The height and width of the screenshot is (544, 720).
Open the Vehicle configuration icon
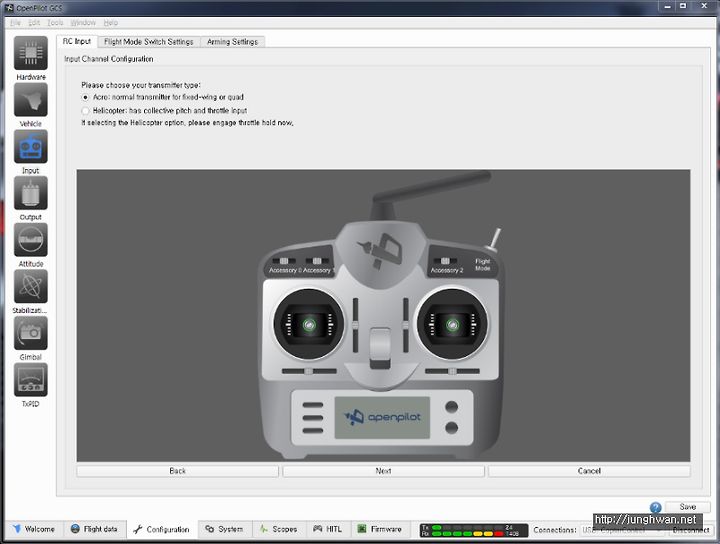coord(30,100)
